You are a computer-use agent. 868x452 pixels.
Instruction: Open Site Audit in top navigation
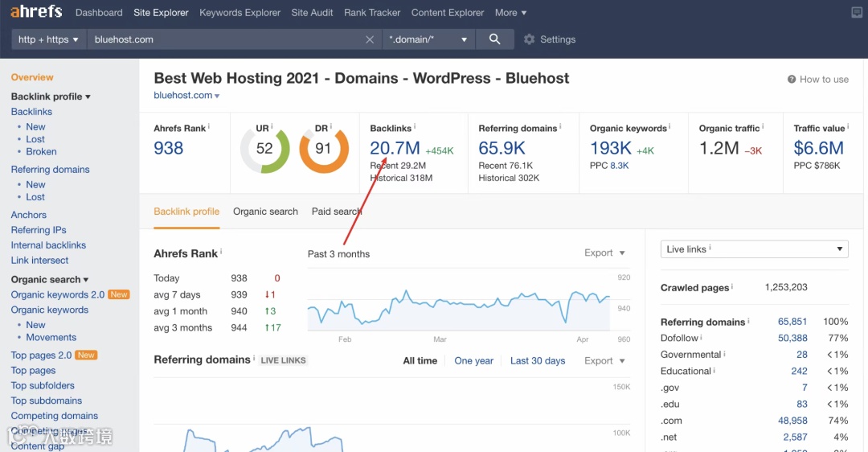[312, 12]
